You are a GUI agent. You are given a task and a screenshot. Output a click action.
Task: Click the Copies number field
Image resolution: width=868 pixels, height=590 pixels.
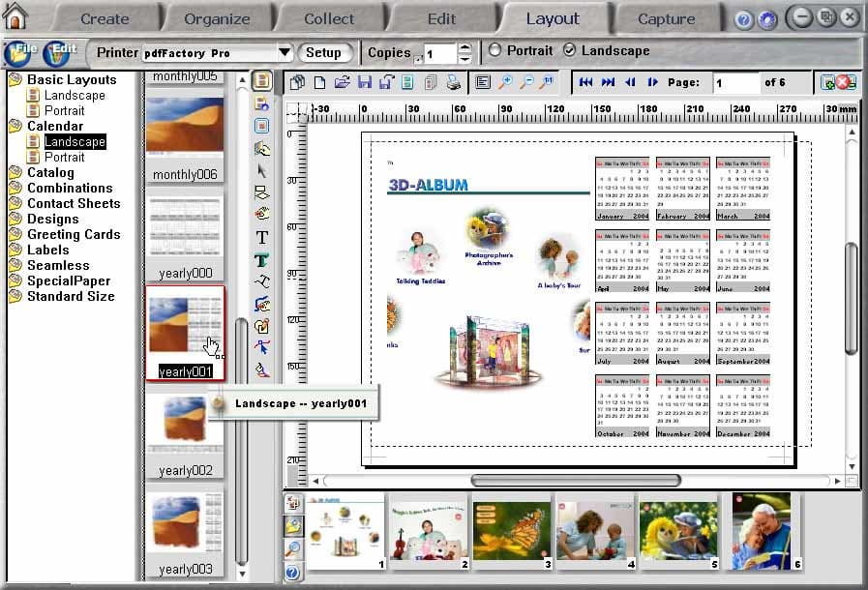click(x=440, y=54)
